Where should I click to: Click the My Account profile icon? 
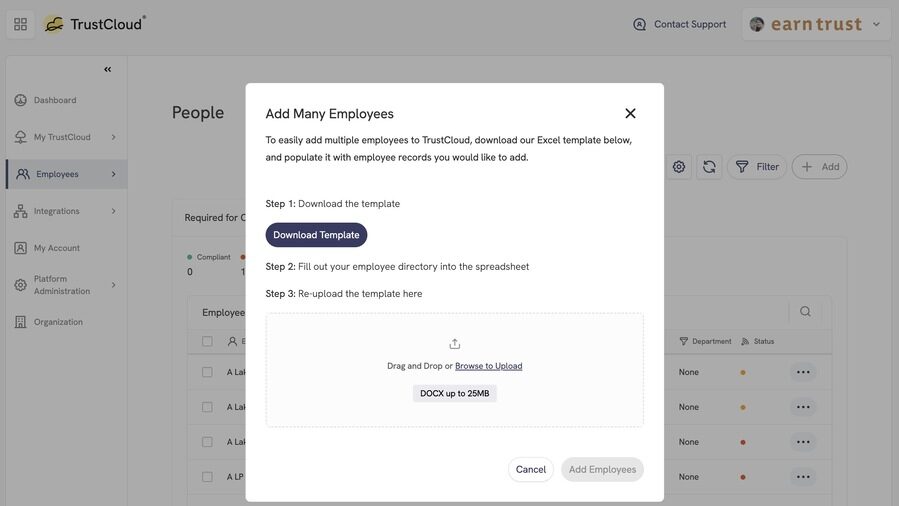point(21,248)
